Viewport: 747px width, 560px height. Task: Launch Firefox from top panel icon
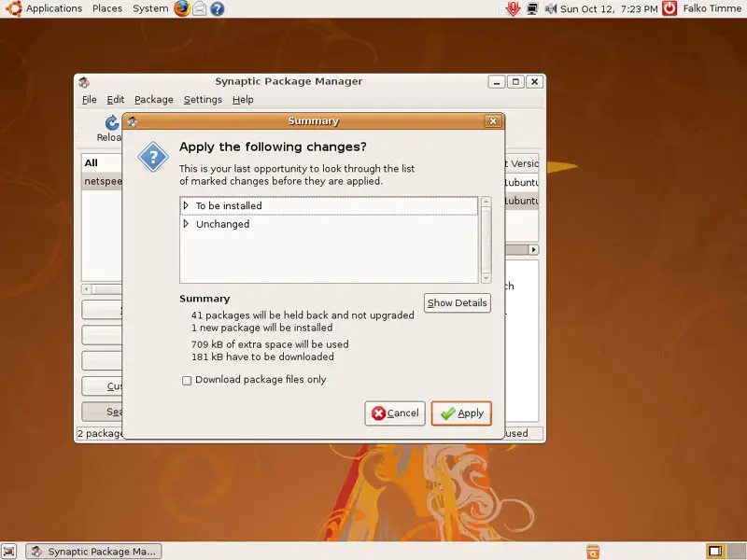182,8
